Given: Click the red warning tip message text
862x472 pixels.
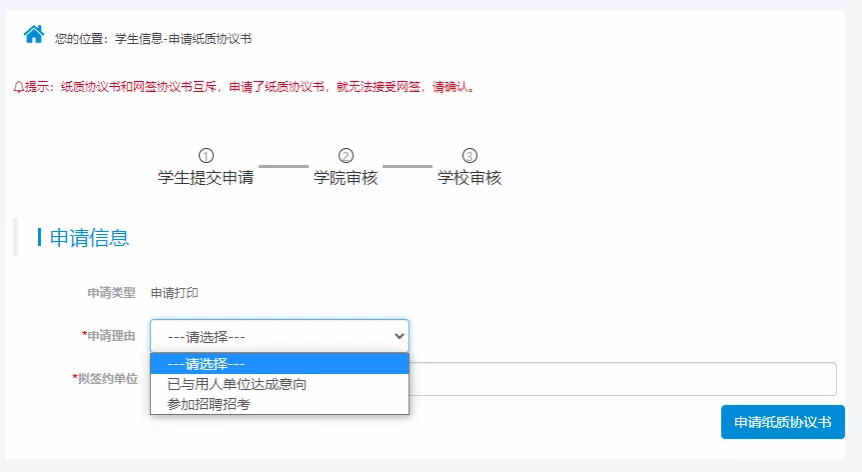Looking at the screenshot, I should (250, 87).
